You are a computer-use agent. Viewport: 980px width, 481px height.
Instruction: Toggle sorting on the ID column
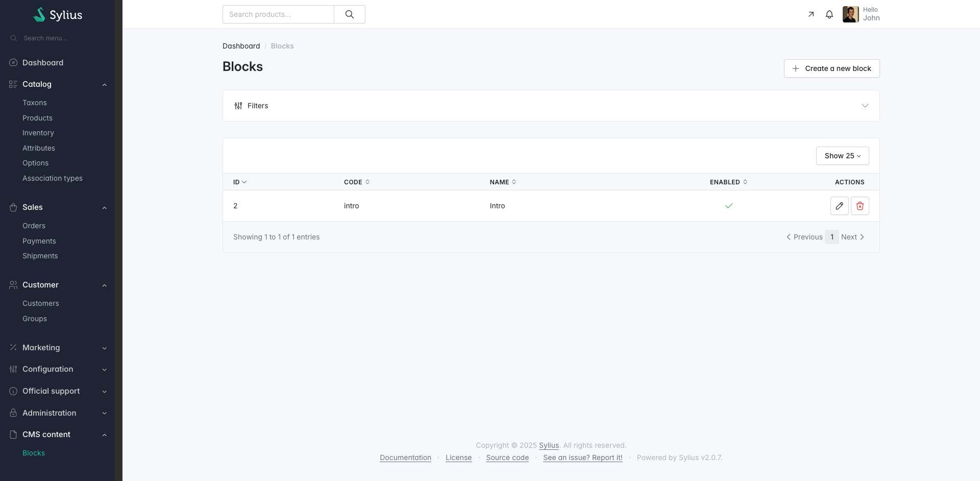(239, 182)
